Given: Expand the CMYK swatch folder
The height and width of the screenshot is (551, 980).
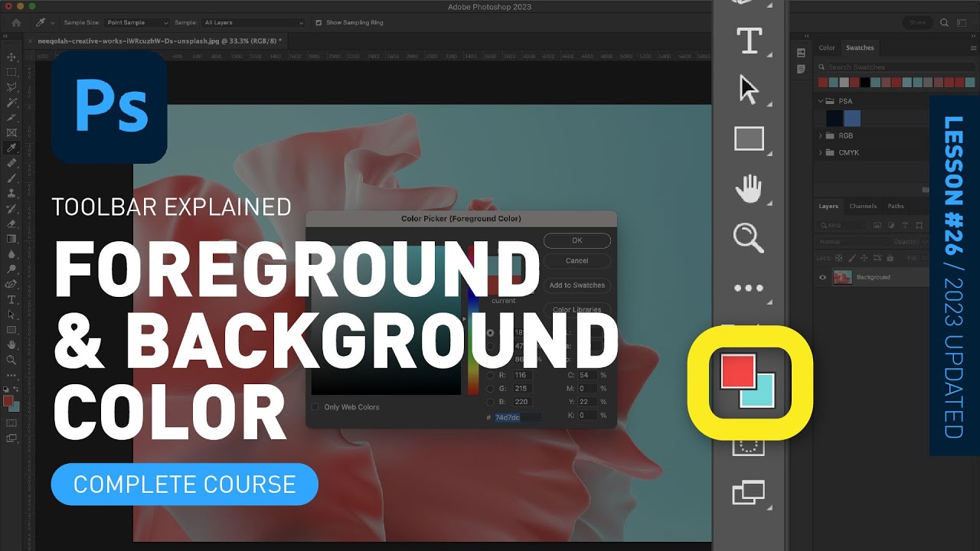Looking at the screenshot, I should [x=821, y=152].
